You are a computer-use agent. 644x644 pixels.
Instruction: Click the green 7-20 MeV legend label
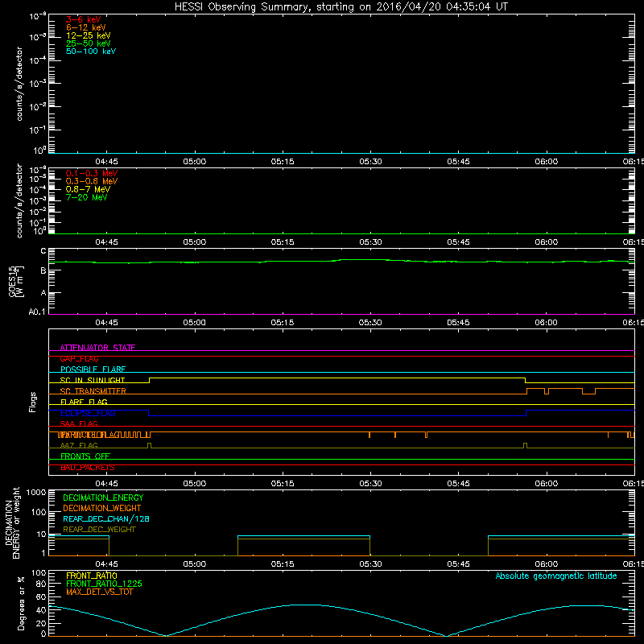[87, 197]
